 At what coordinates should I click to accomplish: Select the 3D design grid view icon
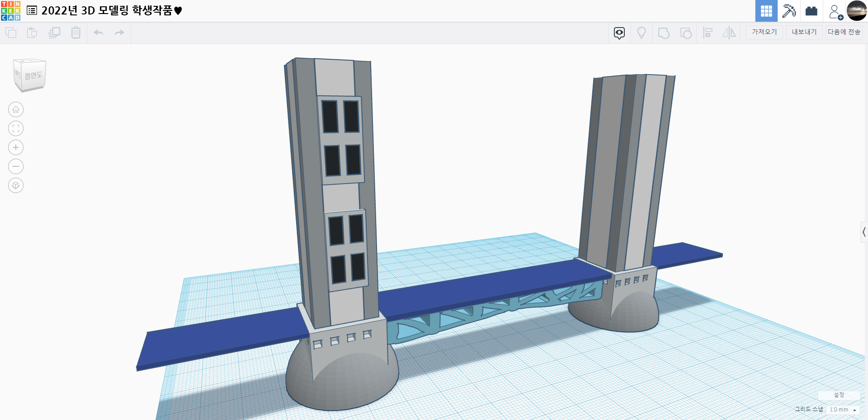pyautogui.click(x=766, y=11)
